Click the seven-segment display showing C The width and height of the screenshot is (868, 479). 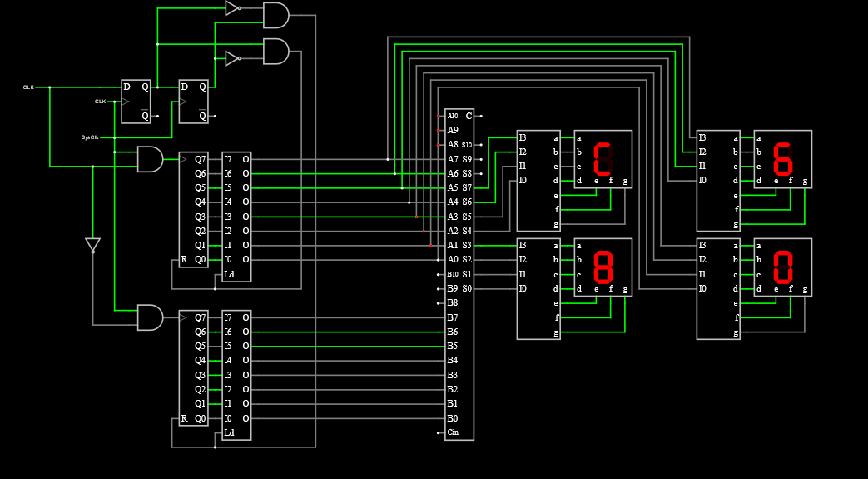(x=603, y=159)
